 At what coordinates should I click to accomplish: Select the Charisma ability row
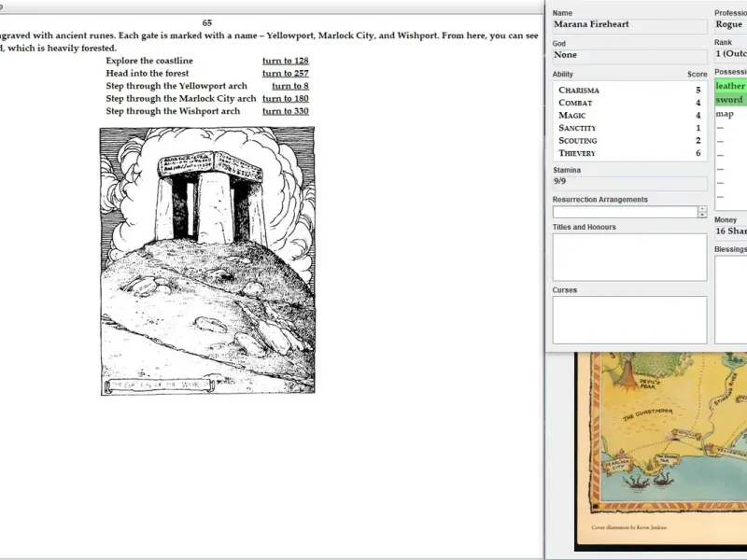[629, 90]
